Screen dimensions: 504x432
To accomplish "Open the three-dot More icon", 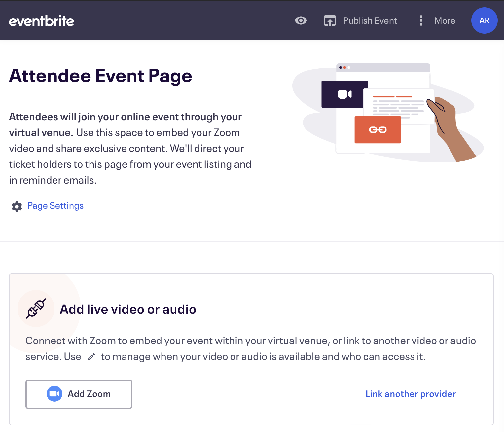I will pos(421,20).
